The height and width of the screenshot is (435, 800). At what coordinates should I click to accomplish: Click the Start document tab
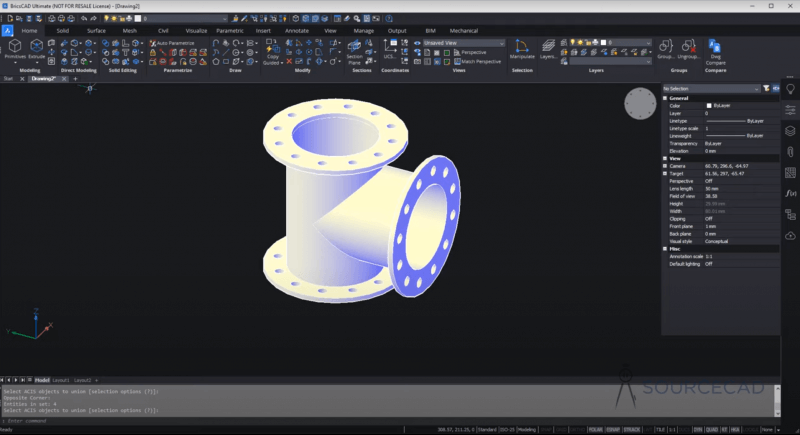tap(8, 79)
